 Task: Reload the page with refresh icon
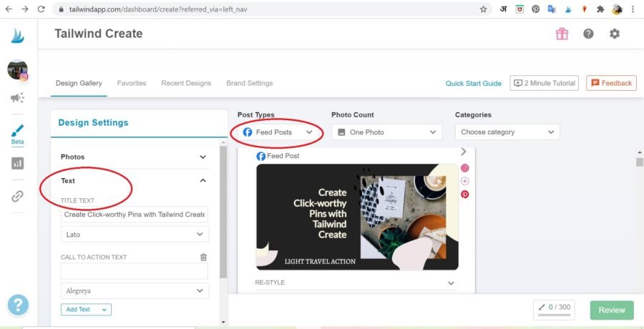click(41, 9)
